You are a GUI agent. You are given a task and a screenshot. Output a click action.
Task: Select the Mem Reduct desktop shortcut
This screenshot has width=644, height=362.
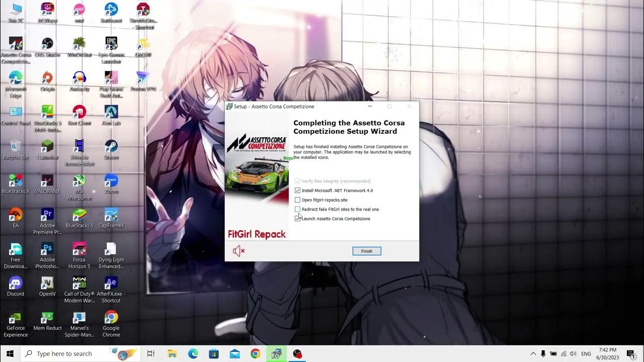pos(47,321)
